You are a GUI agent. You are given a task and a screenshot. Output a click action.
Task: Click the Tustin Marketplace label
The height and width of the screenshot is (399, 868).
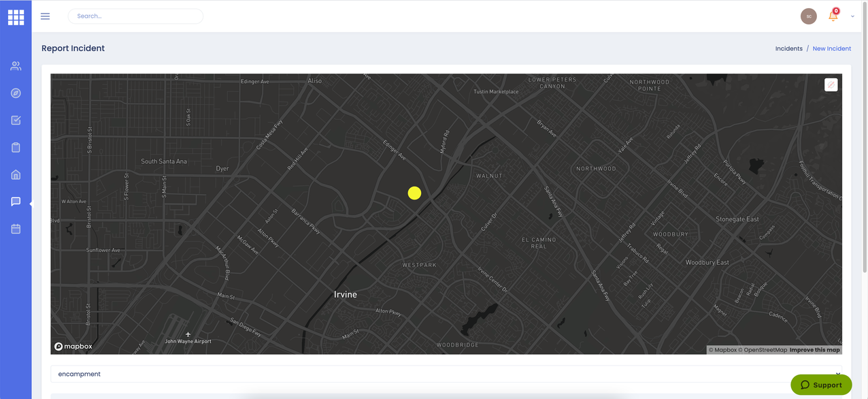pyautogui.click(x=496, y=91)
